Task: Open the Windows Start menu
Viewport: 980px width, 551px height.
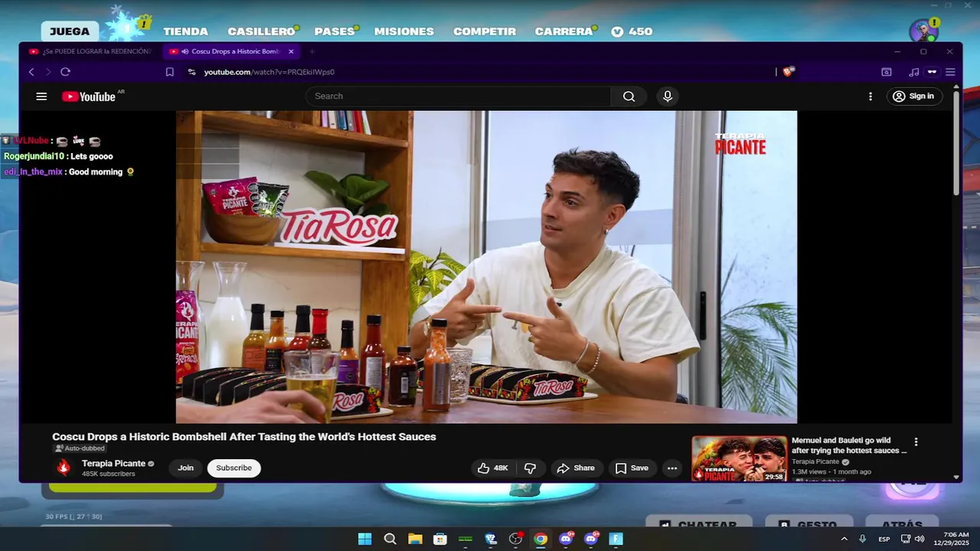Action: [x=364, y=539]
